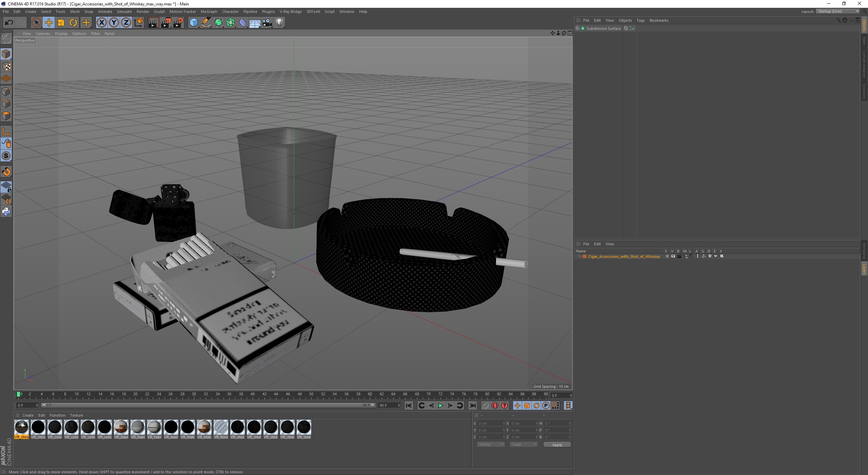Select the Move tool in top toolbar
868x475 pixels.
pyautogui.click(x=48, y=23)
